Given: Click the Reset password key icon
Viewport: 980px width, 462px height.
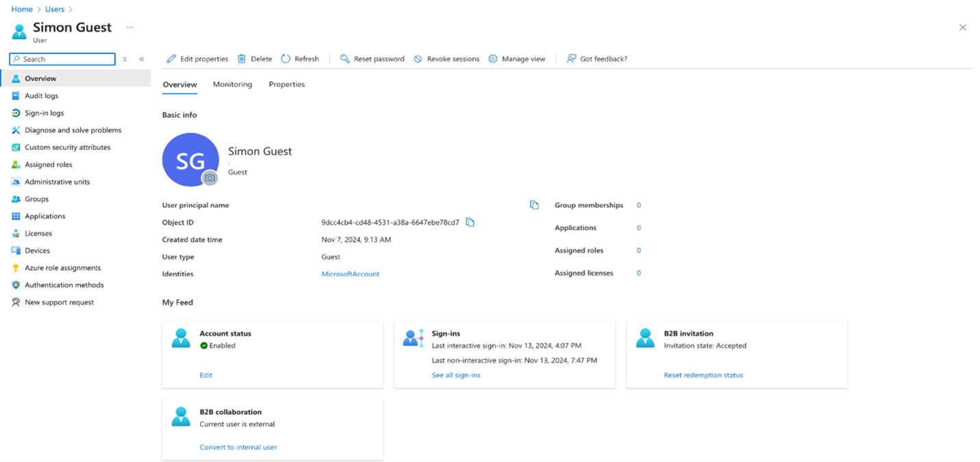Looking at the screenshot, I should pos(344,59).
